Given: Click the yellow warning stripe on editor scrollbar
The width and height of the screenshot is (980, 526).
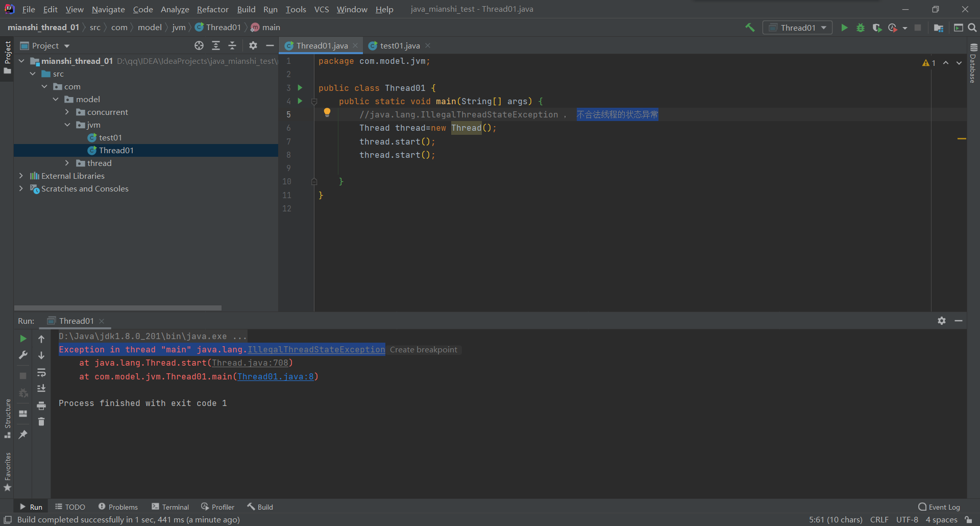Looking at the screenshot, I should click(962, 138).
